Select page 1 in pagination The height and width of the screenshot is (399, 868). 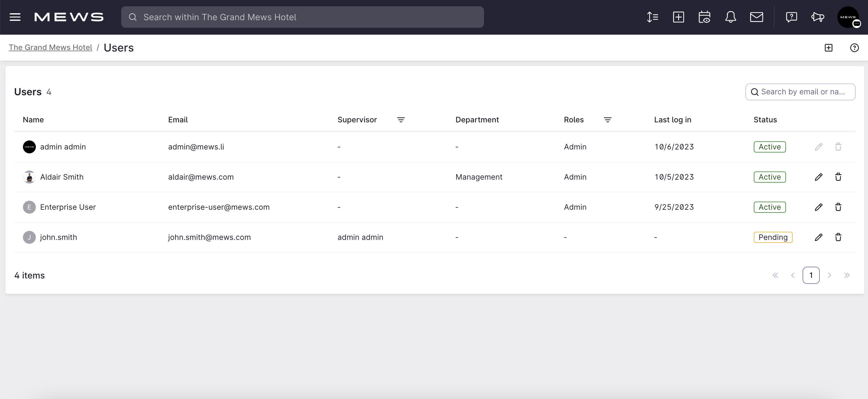(811, 275)
